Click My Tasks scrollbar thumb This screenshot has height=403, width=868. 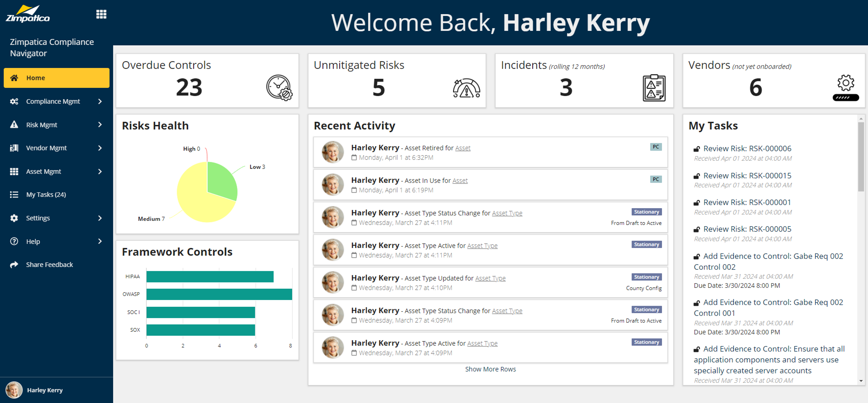click(861, 157)
